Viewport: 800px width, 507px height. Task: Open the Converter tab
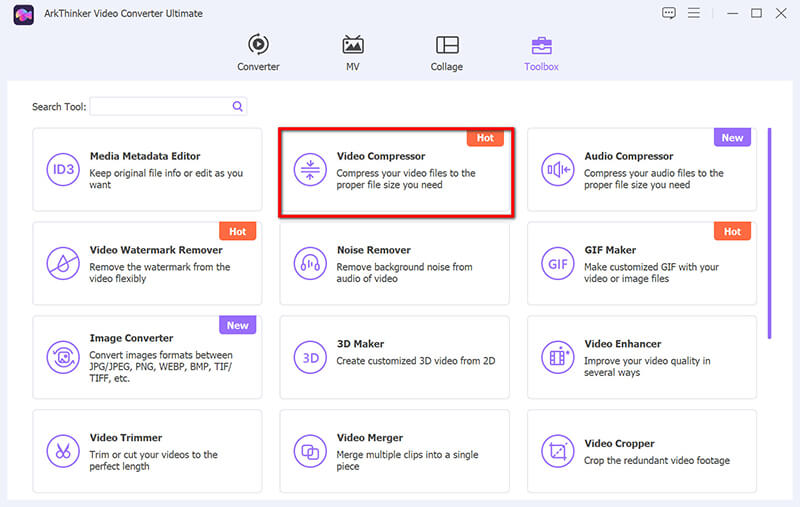pos(258,53)
